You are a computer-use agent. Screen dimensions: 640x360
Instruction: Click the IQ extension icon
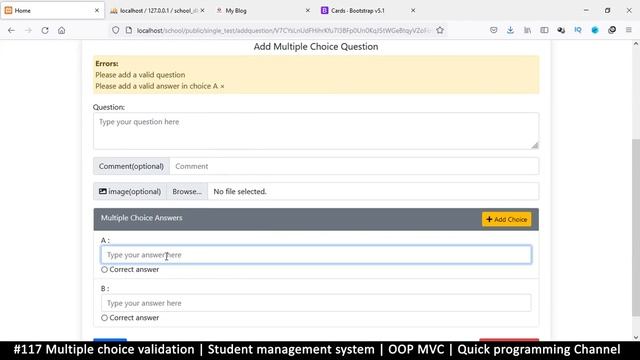coord(578,30)
